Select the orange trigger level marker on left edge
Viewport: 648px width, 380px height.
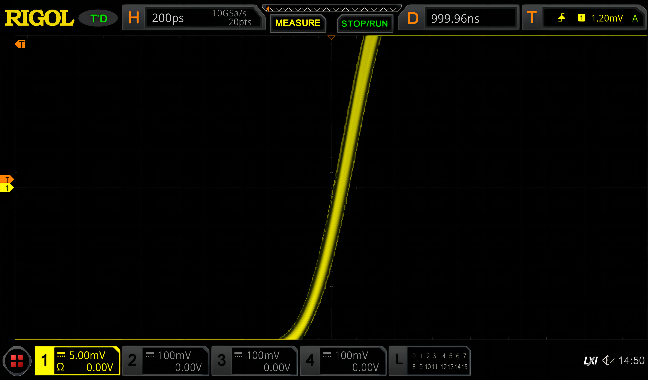(x=7, y=179)
